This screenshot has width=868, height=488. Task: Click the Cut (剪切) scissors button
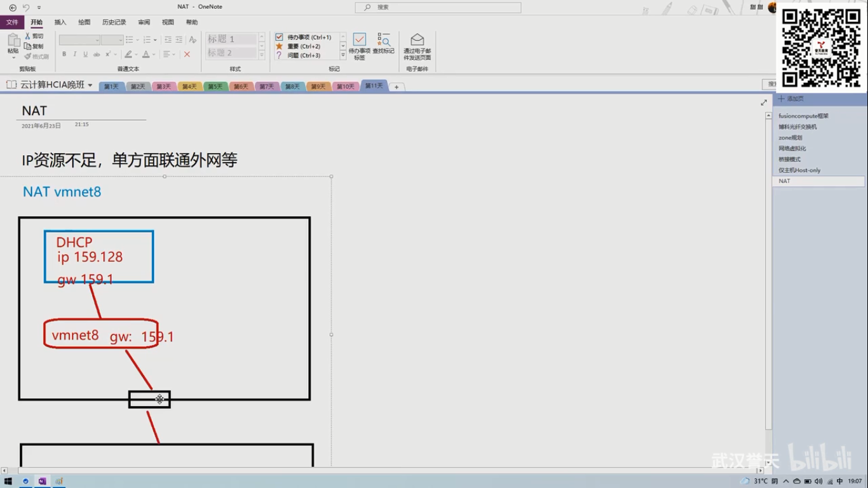(34, 36)
